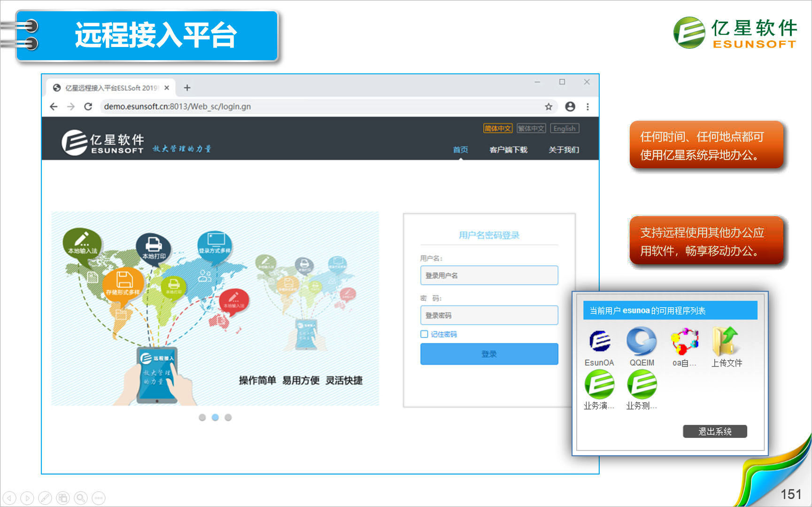Click the Esunsoft logo in site header
812x507 pixels.
point(103,143)
